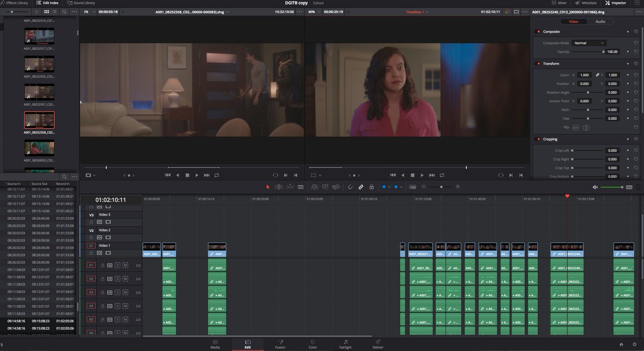
Task: Click the project manager home icon
Action: (x=621, y=344)
